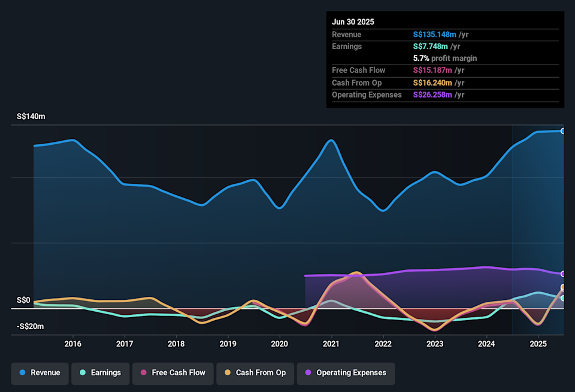The image size is (575, 392).
Task: Click the purple Operating Expenses legend dot
Action: 308,373
